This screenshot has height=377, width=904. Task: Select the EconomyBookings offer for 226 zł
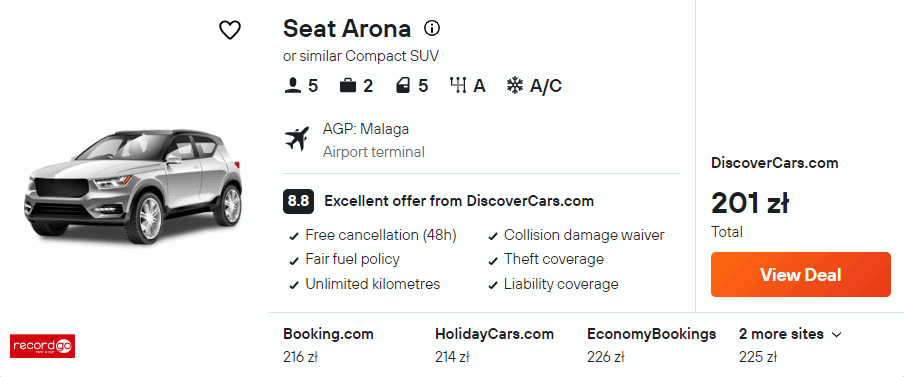click(x=651, y=345)
